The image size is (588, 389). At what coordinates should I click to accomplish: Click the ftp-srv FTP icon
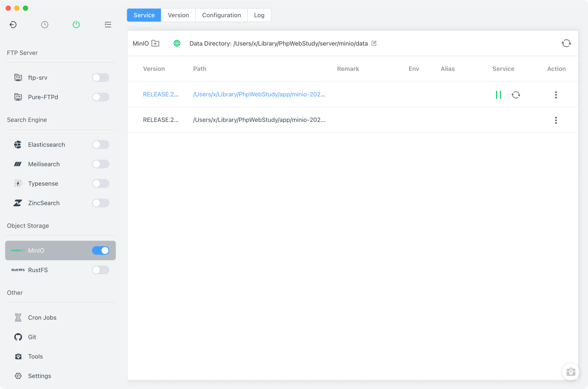click(18, 78)
